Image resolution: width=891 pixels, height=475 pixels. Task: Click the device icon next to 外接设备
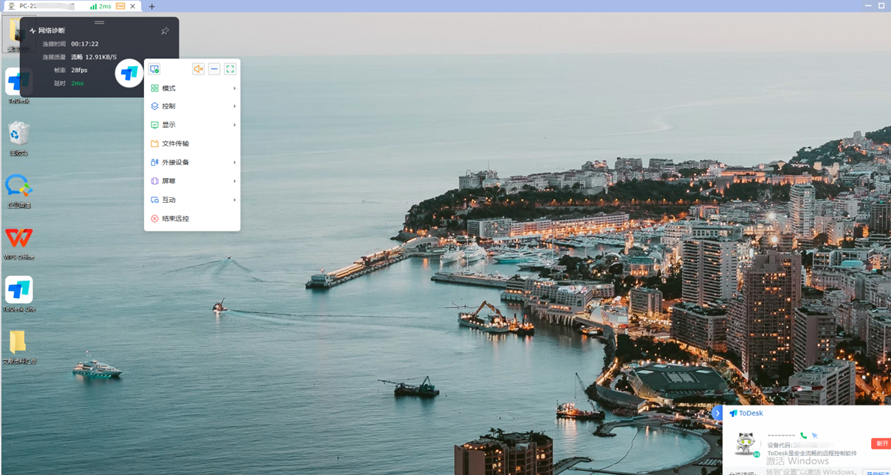[154, 162]
